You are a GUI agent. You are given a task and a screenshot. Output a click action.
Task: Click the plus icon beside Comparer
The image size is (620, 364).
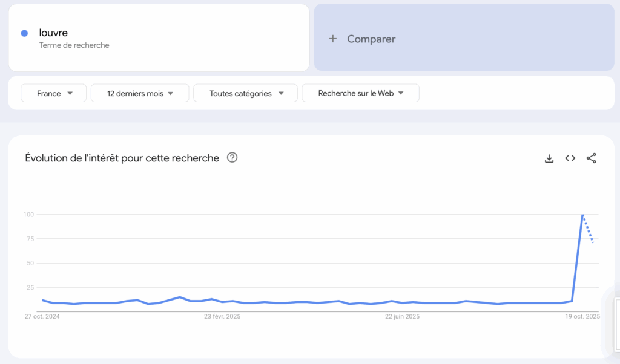coord(332,39)
